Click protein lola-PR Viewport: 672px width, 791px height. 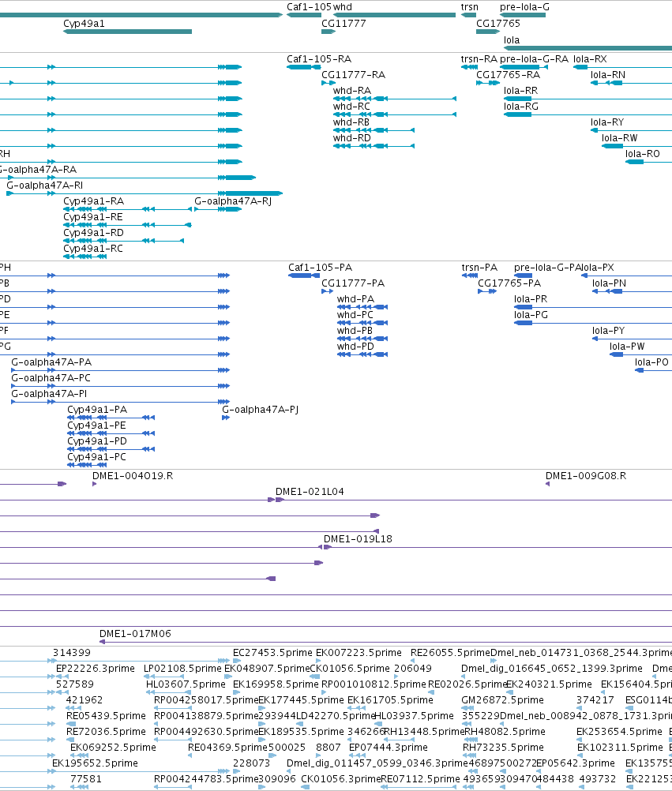[x=531, y=299]
